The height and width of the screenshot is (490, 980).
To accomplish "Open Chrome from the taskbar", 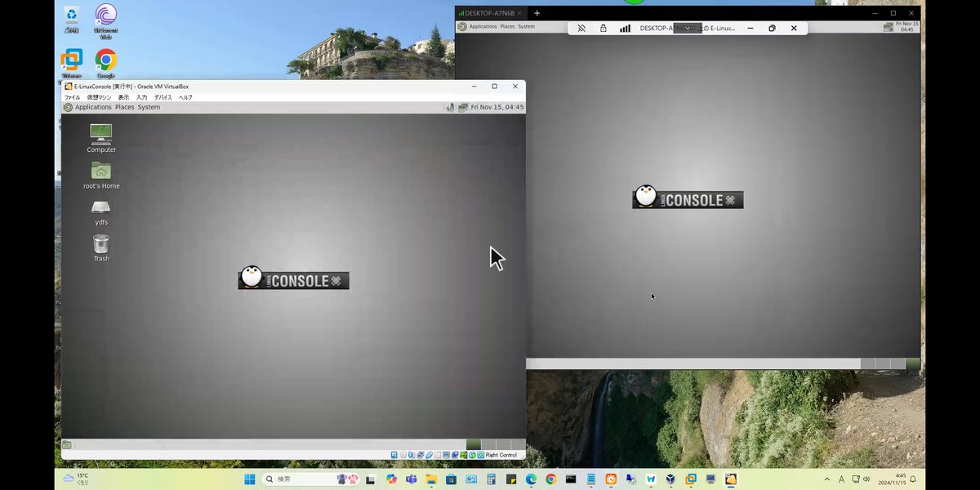I will click(x=550, y=479).
